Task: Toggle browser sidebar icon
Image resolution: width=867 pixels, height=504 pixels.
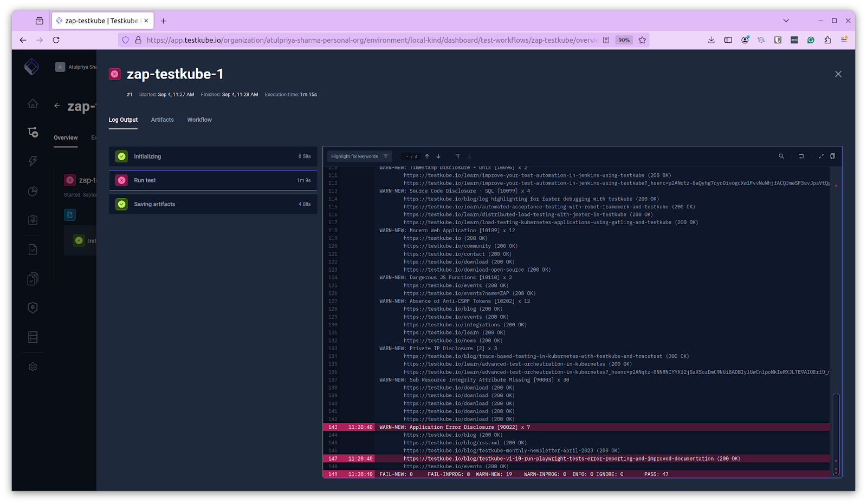Action: click(x=728, y=40)
